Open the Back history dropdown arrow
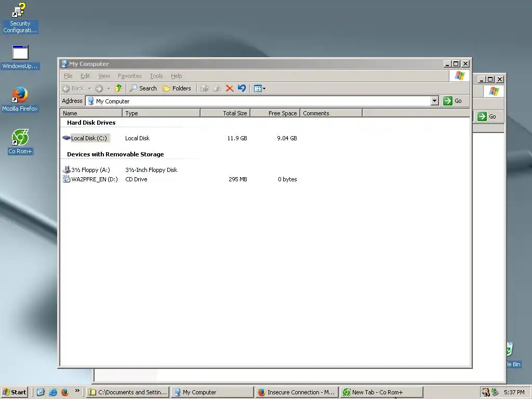532x399 pixels. click(89, 88)
